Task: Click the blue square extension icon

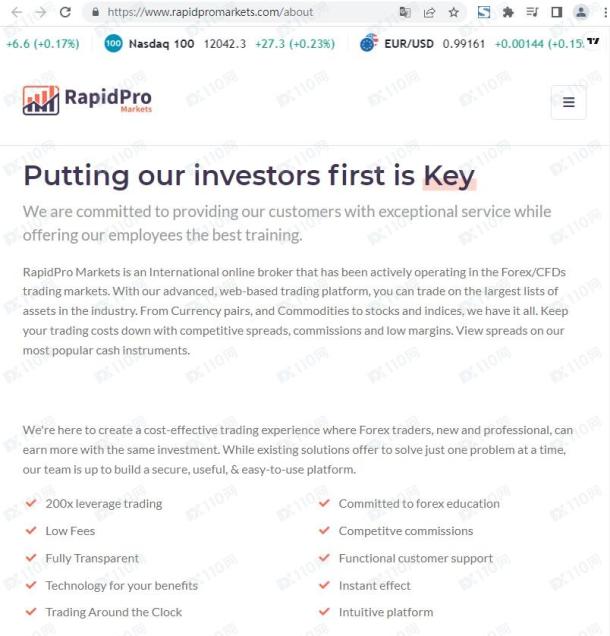Action: (483, 13)
